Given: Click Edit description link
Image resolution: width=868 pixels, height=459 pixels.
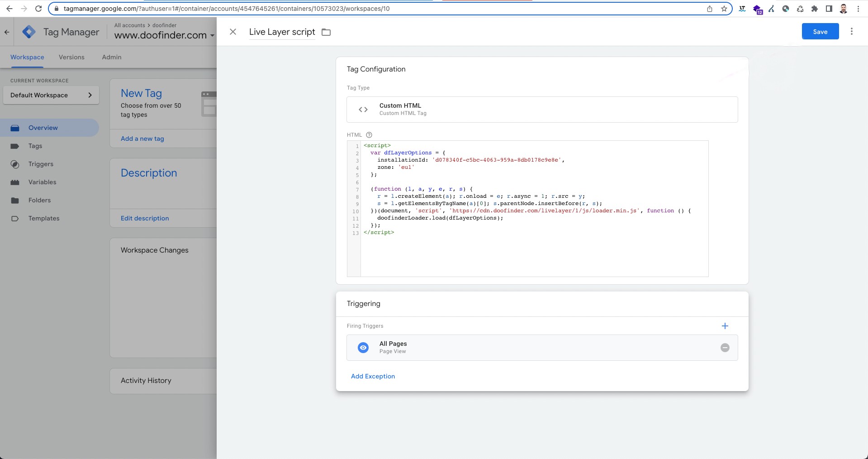Looking at the screenshot, I should (145, 218).
